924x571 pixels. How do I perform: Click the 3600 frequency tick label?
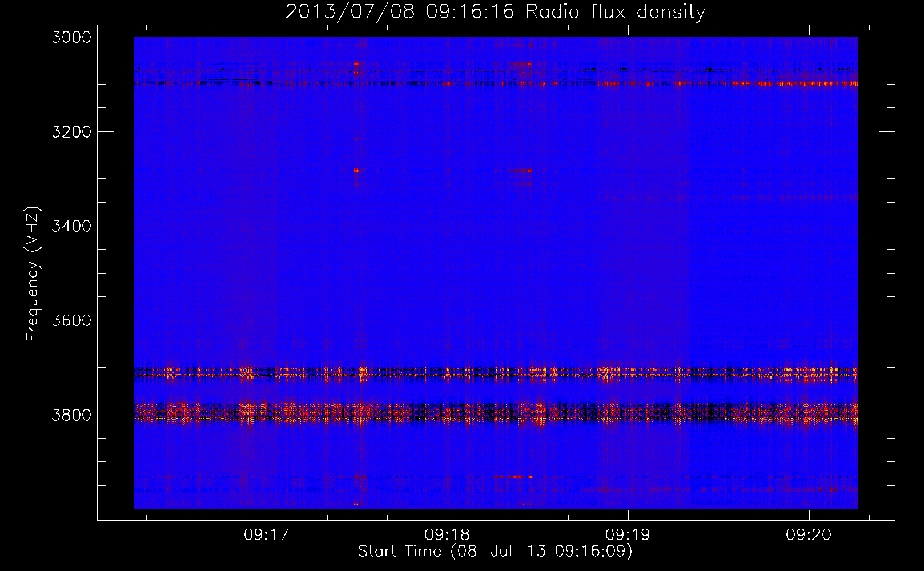(71, 320)
